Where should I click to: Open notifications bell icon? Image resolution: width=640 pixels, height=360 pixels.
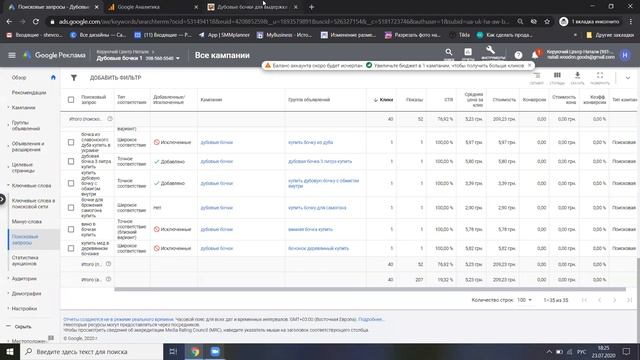[x=535, y=55]
